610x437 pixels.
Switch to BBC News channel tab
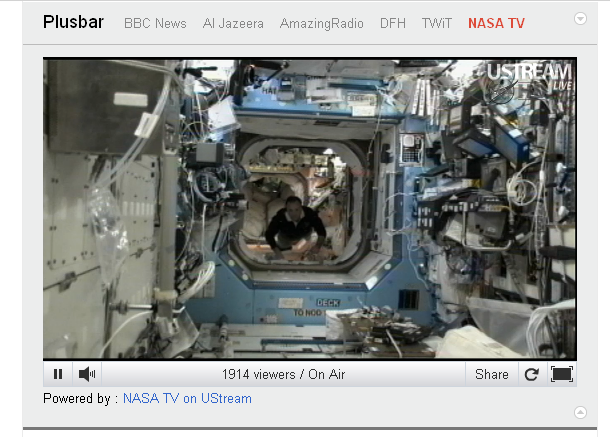pos(155,23)
